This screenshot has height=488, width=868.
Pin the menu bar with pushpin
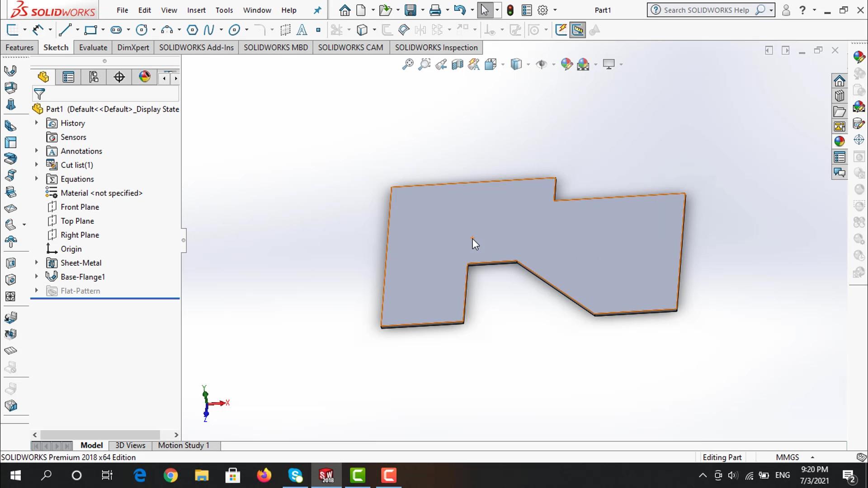tap(317, 10)
